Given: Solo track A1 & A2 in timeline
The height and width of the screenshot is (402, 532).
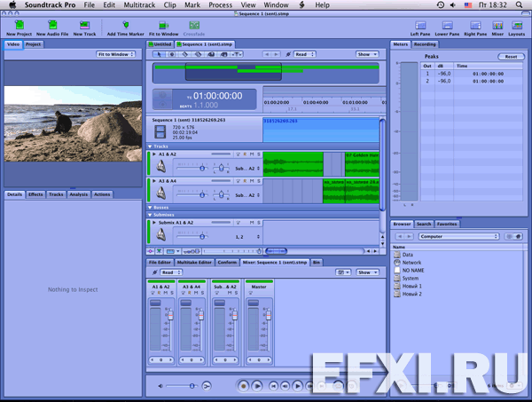Looking at the screenshot, I should (x=259, y=154).
